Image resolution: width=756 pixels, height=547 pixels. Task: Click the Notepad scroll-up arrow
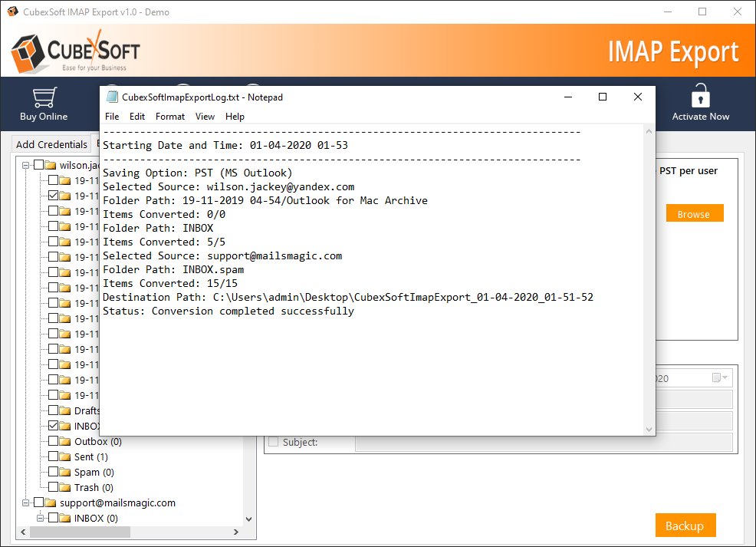coord(649,131)
